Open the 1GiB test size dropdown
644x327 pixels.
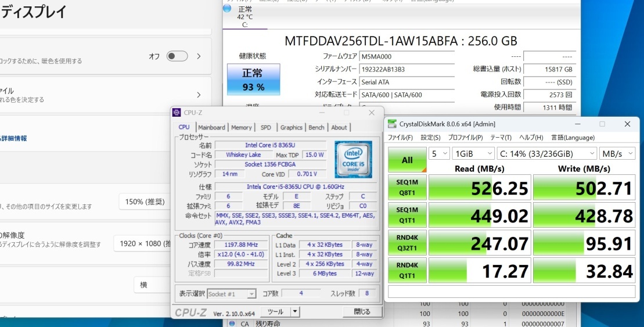point(473,153)
